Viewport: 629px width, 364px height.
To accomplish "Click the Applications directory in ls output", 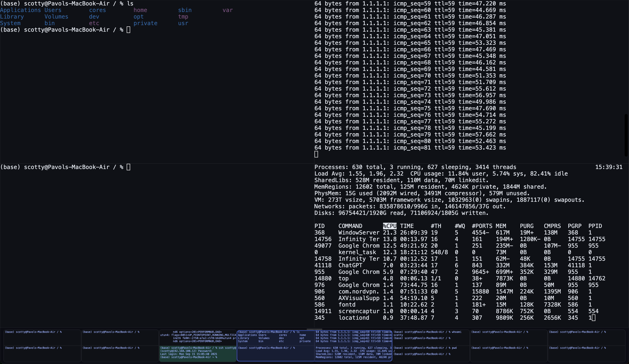I will (x=20, y=10).
